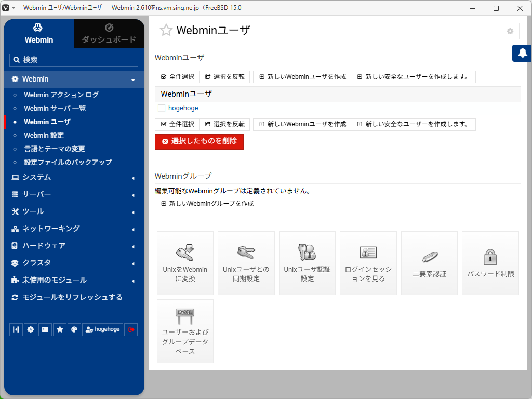The width and height of the screenshot is (532, 399).
Task: Switch to the Webmin tab
Action: click(39, 34)
